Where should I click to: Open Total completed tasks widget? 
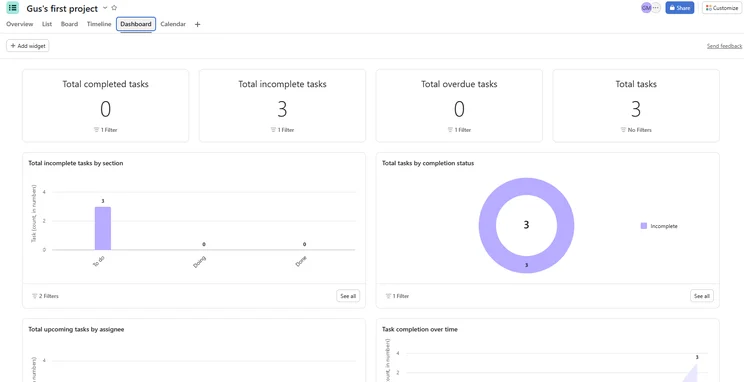105,105
